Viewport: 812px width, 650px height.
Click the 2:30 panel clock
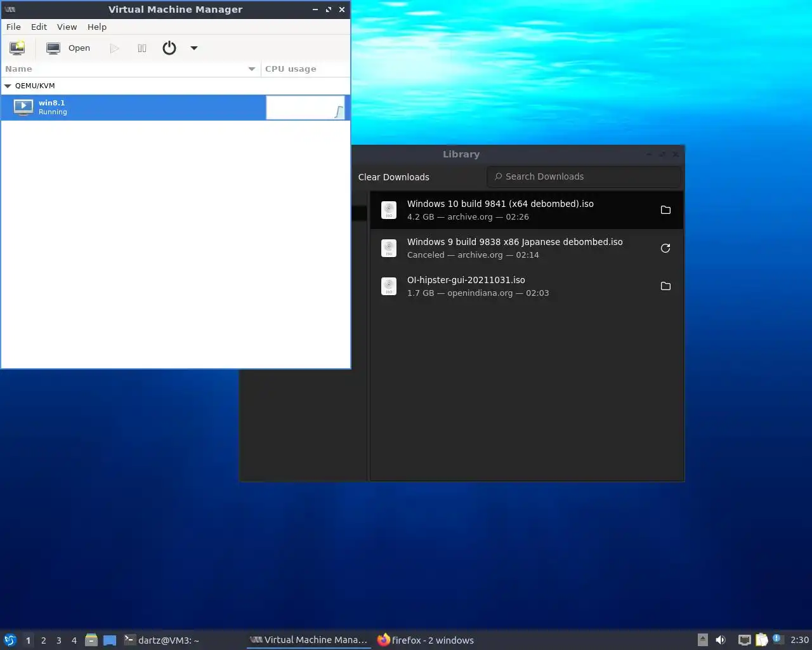[799, 640]
